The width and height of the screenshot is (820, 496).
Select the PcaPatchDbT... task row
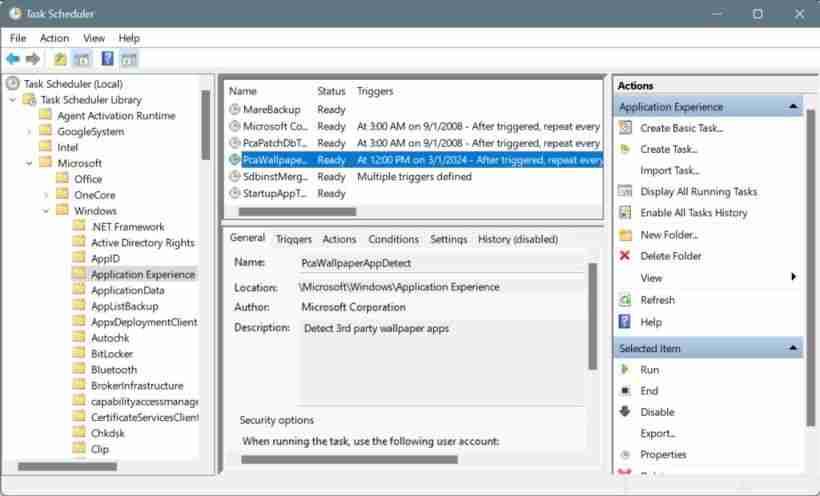415,143
